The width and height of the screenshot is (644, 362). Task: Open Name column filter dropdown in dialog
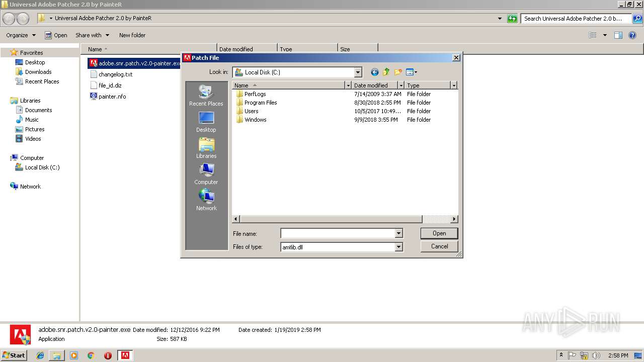pyautogui.click(x=348, y=85)
